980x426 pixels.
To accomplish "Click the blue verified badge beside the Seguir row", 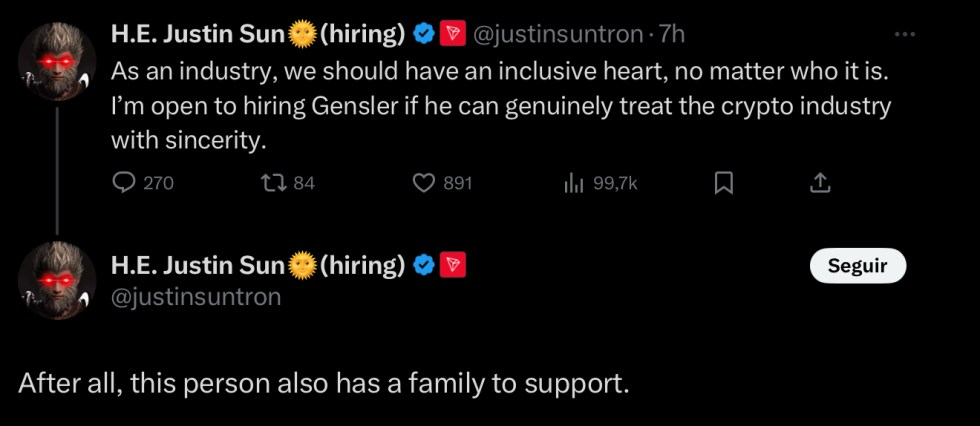I will pos(424,265).
